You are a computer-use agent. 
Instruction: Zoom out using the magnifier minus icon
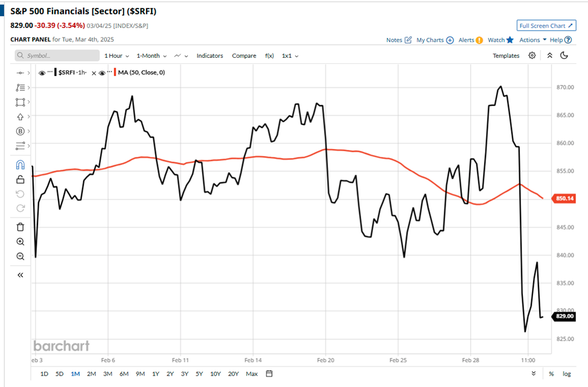click(20, 256)
